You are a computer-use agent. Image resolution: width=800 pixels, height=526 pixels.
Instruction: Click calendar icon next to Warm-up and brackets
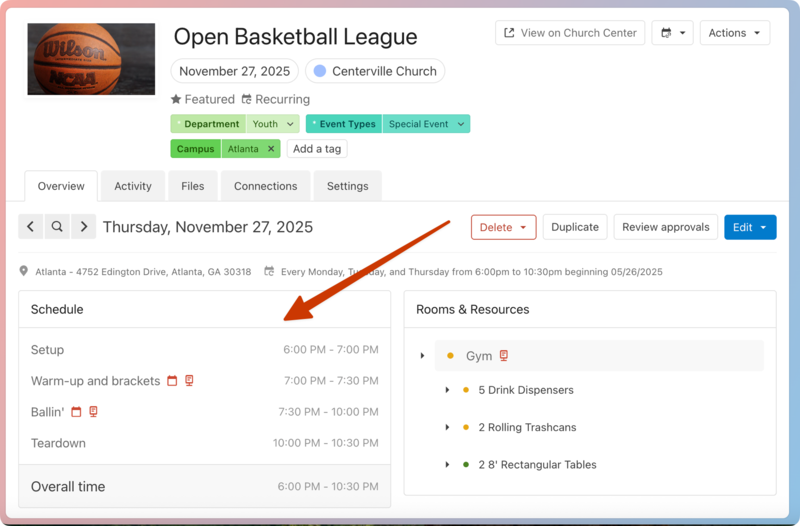pyautogui.click(x=172, y=381)
